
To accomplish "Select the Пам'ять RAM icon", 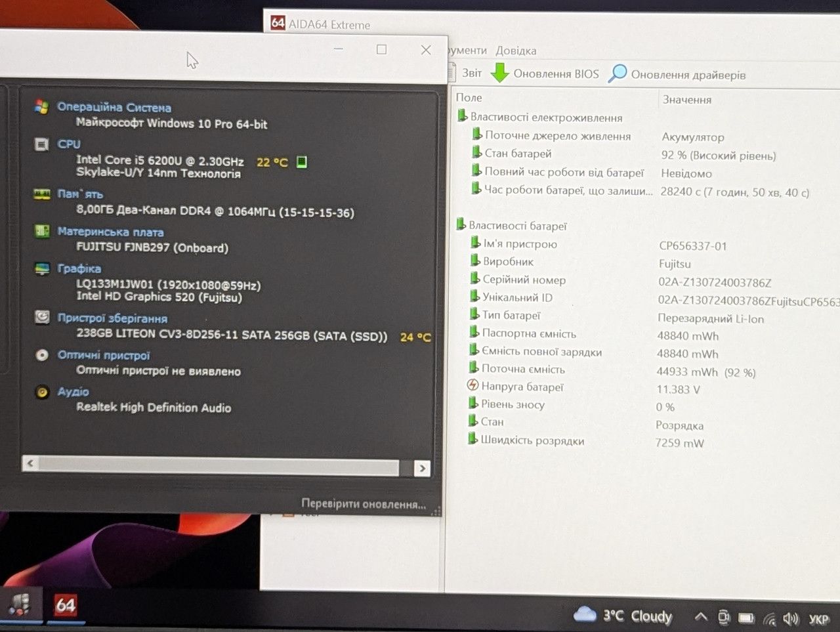I will tap(41, 194).
